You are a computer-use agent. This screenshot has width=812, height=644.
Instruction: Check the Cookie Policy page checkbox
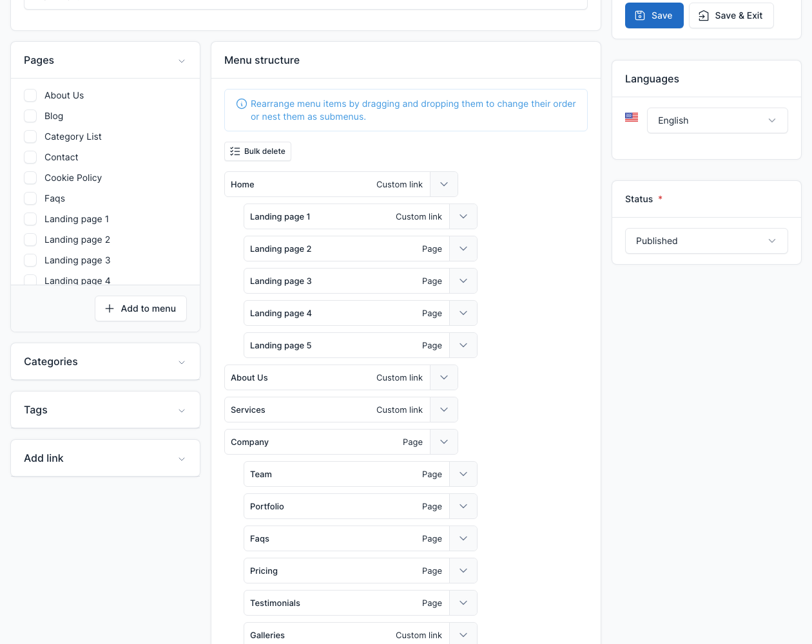click(x=30, y=178)
